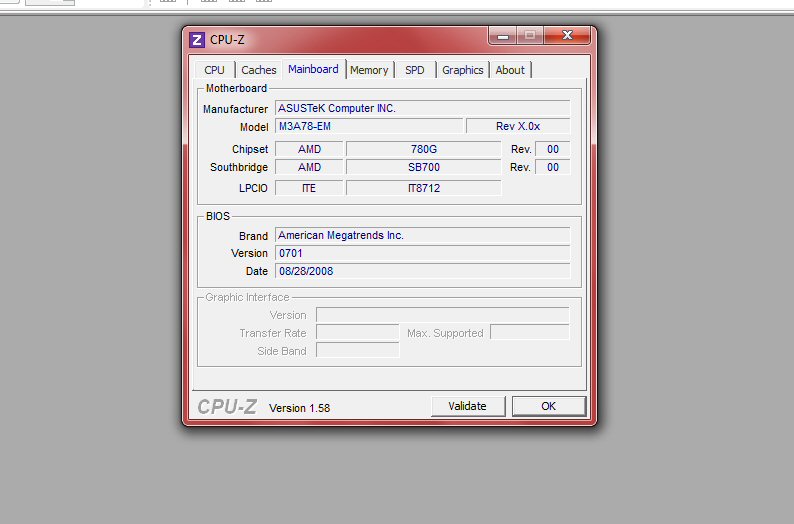Click the BIOS version 0701 field
This screenshot has width=794, height=524.
423,253
